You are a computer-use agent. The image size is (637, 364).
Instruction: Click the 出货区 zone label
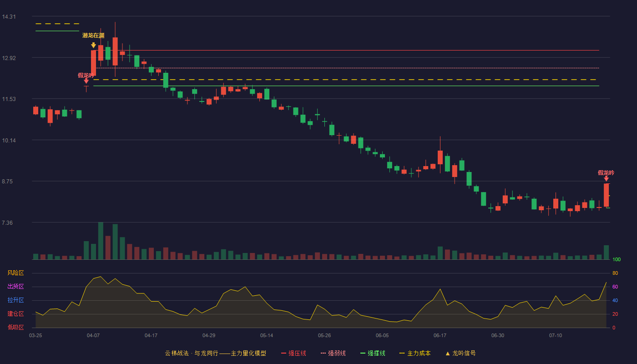[15, 287]
